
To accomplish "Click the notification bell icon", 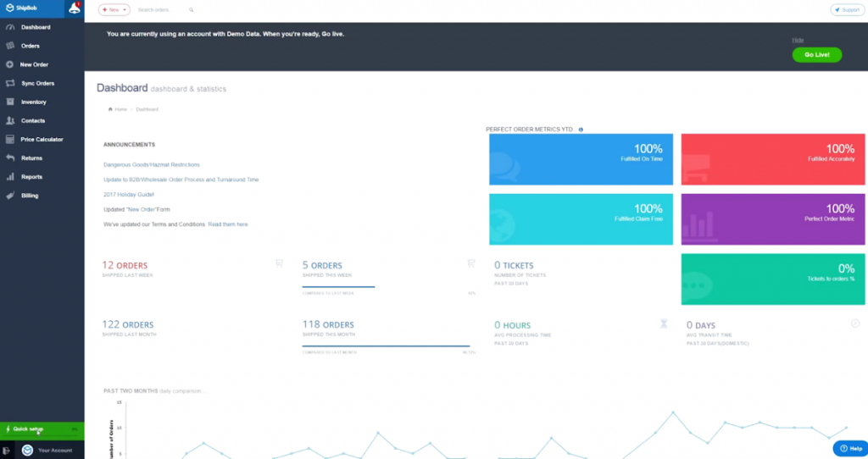I will coord(74,9).
